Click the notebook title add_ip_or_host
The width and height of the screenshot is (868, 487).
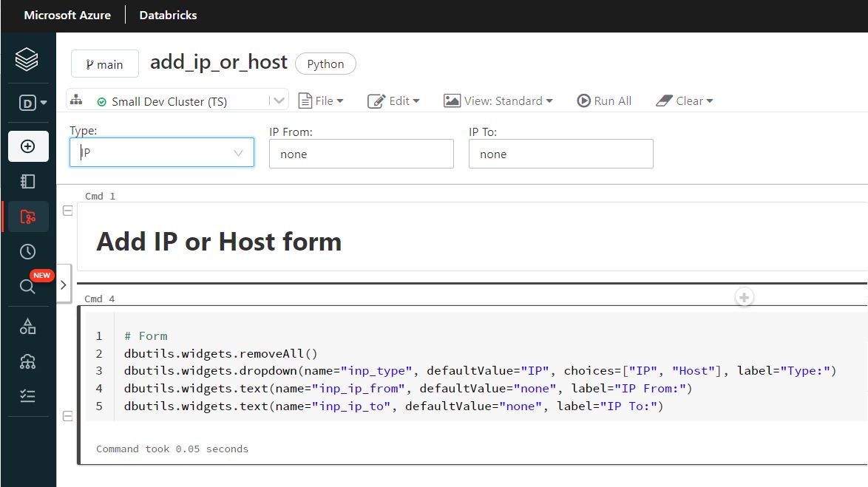(219, 62)
